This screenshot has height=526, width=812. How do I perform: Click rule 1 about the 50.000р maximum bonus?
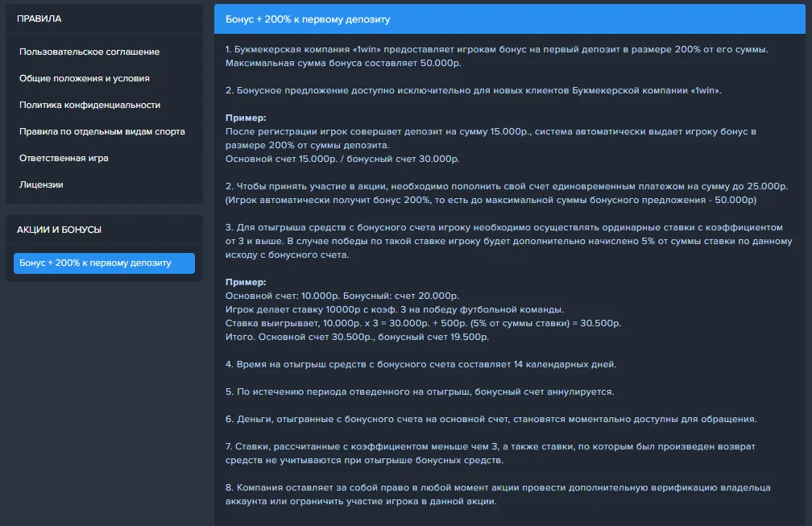tap(496, 56)
